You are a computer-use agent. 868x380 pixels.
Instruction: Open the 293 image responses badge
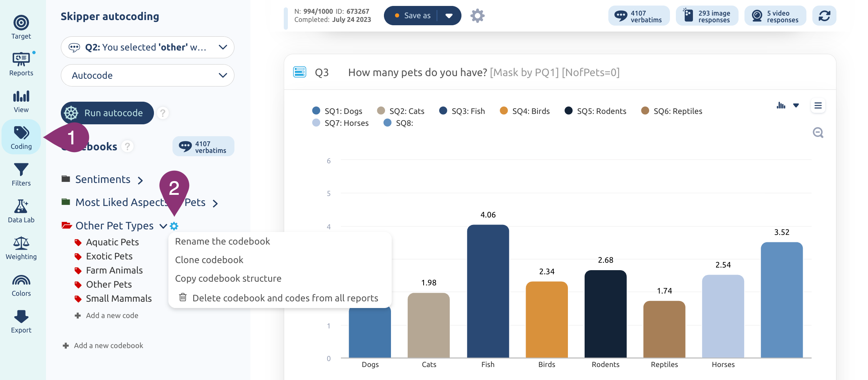point(707,16)
